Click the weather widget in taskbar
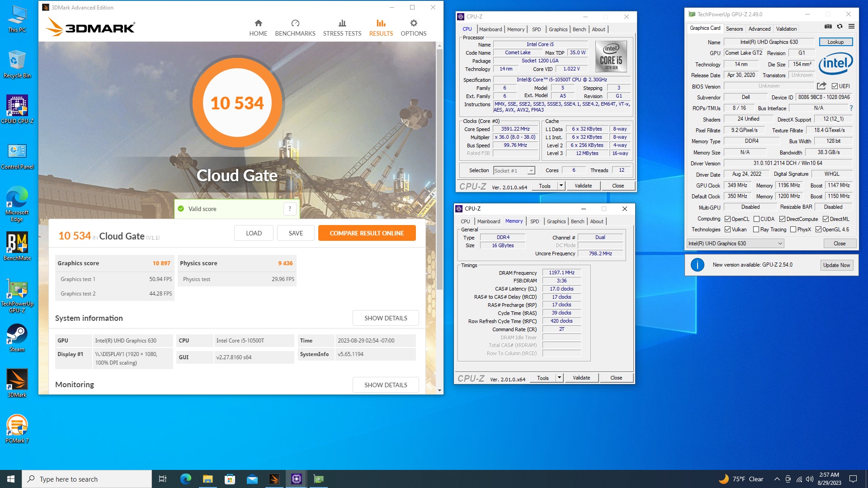868x488 pixels. (x=741, y=479)
